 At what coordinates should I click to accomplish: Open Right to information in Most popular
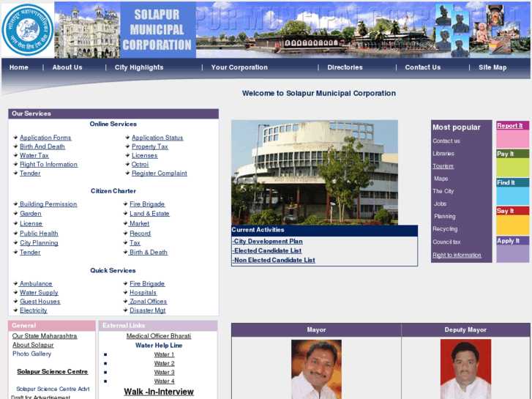pyautogui.click(x=457, y=255)
